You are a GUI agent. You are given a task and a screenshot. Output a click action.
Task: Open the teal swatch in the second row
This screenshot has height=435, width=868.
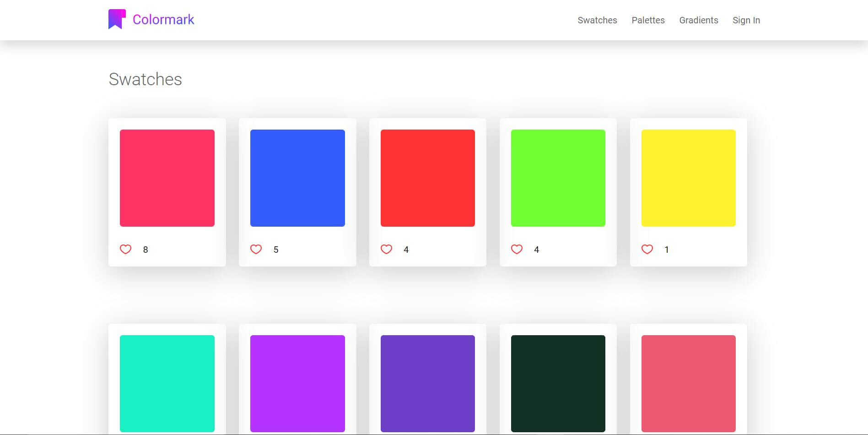point(167,383)
